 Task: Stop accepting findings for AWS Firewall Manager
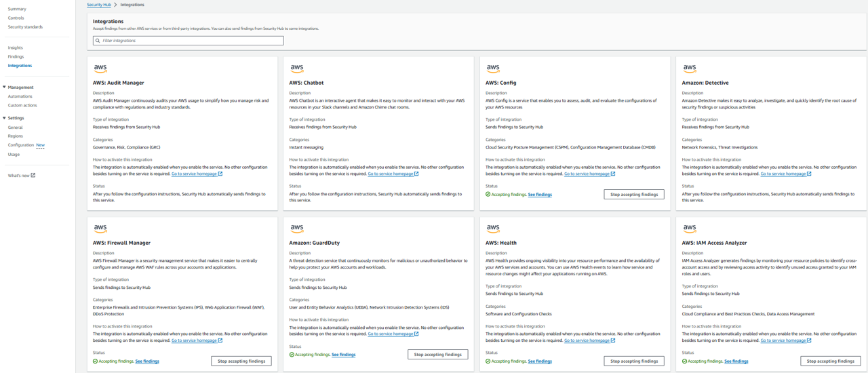point(241,361)
